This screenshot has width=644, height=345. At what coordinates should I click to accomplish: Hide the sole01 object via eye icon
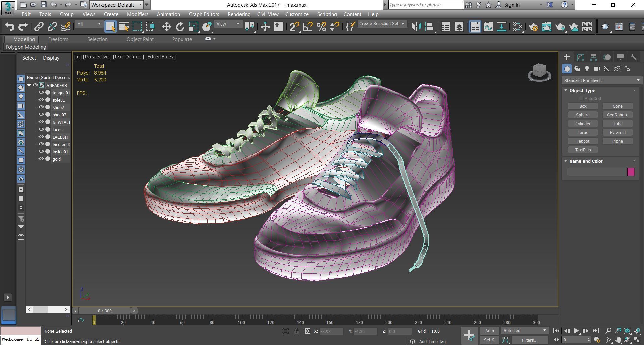pos(41,100)
